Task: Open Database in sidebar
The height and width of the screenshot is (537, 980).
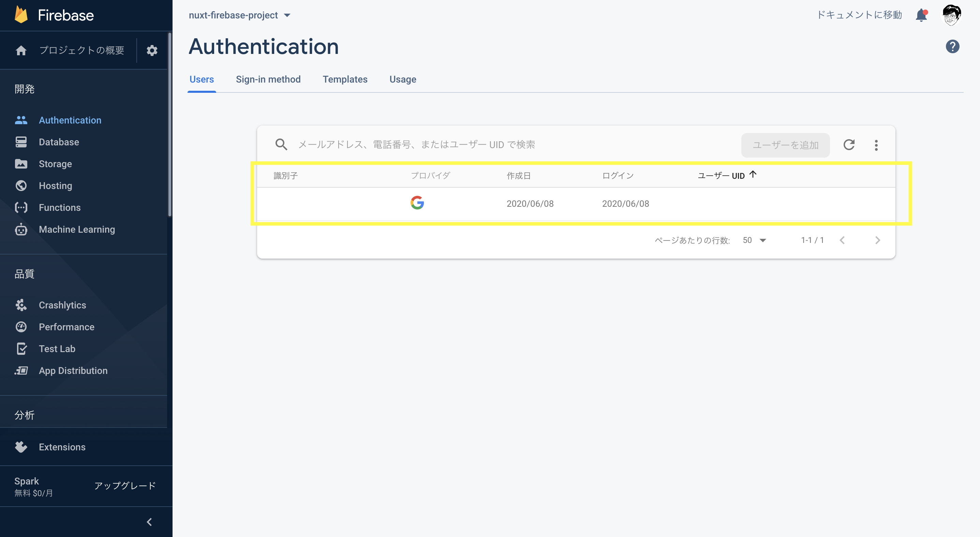Action: (59, 142)
